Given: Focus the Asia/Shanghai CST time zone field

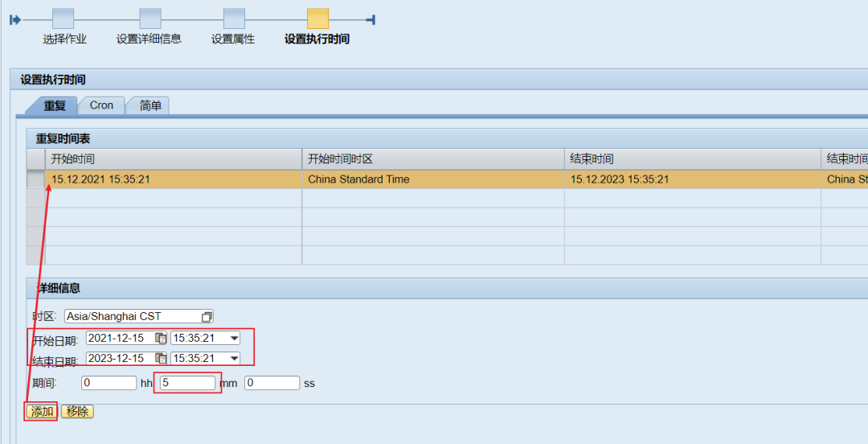Looking at the screenshot, I should [139, 316].
